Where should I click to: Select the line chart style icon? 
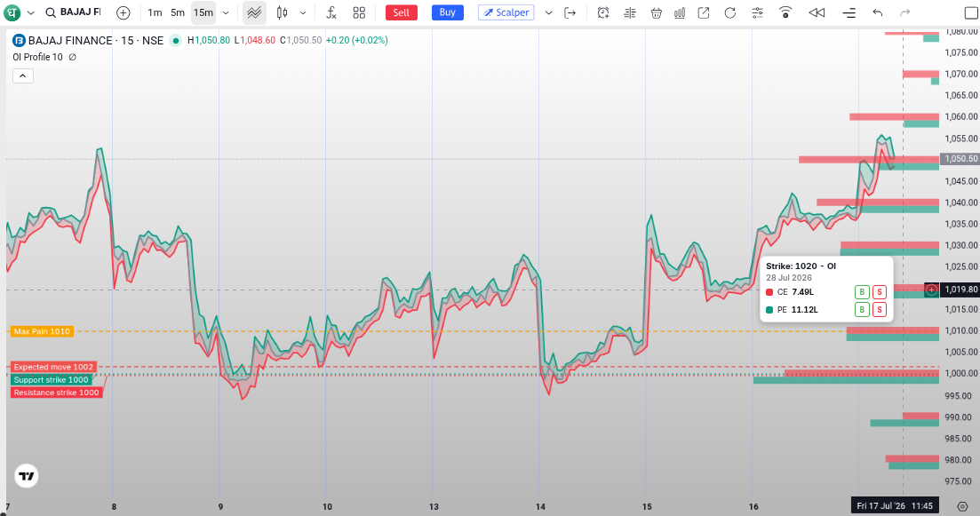[x=254, y=12]
